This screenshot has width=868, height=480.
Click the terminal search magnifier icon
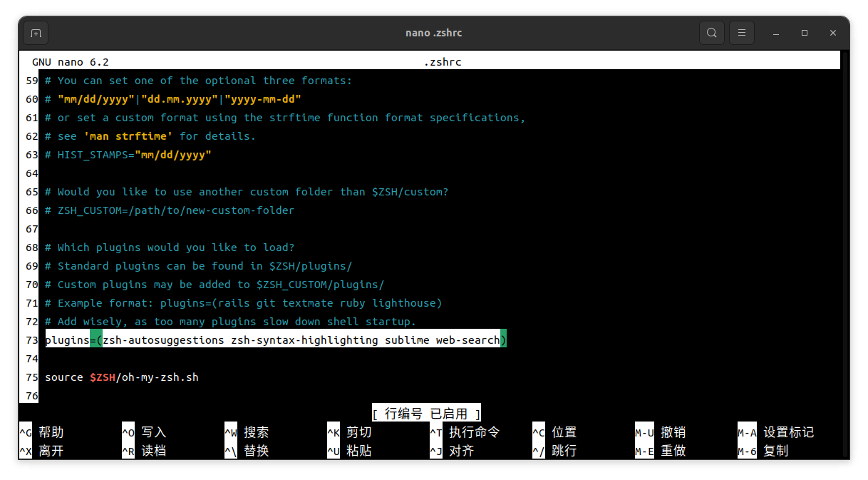[711, 33]
